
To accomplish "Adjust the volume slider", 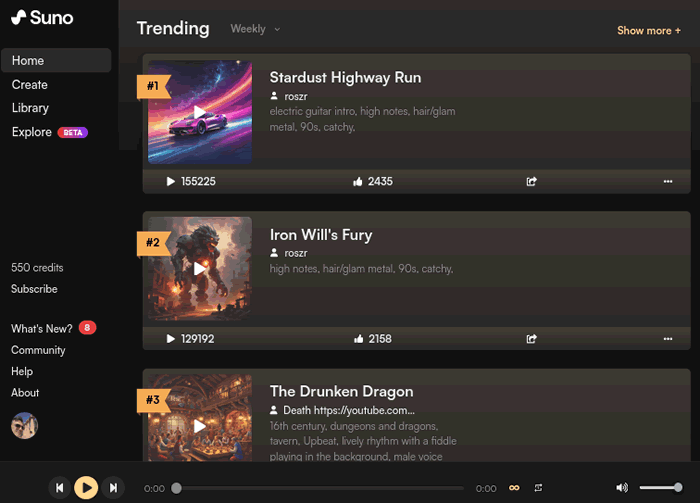I will tap(660, 488).
